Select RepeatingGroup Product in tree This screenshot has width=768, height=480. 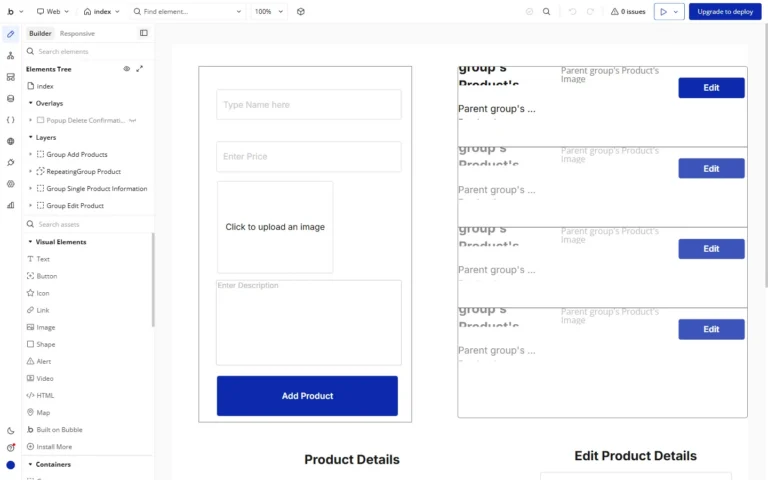pyautogui.click(x=83, y=171)
